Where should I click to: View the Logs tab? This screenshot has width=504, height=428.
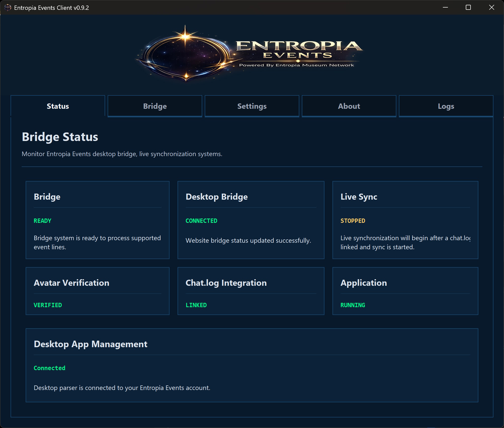446,106
